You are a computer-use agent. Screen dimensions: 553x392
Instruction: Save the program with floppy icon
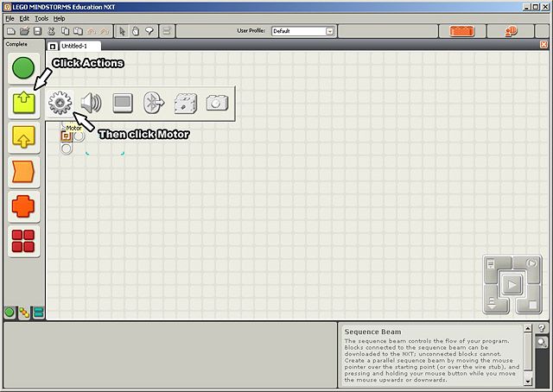click(37, 31)
